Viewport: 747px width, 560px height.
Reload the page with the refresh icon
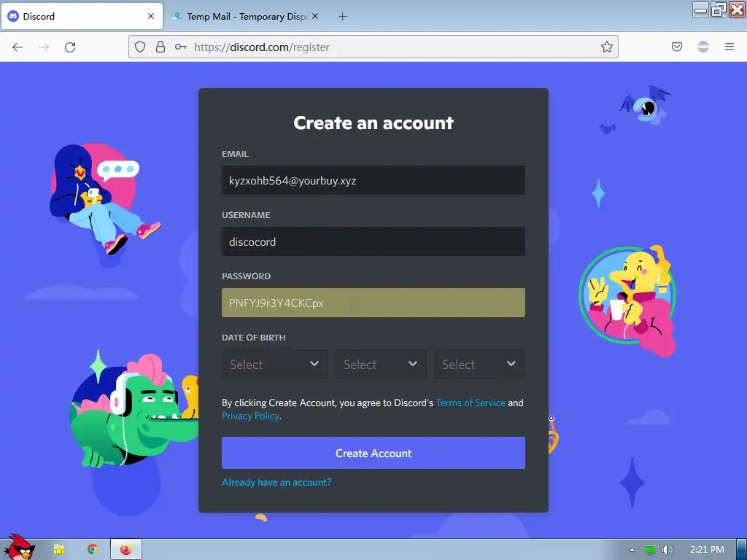(x=70, y=47)
